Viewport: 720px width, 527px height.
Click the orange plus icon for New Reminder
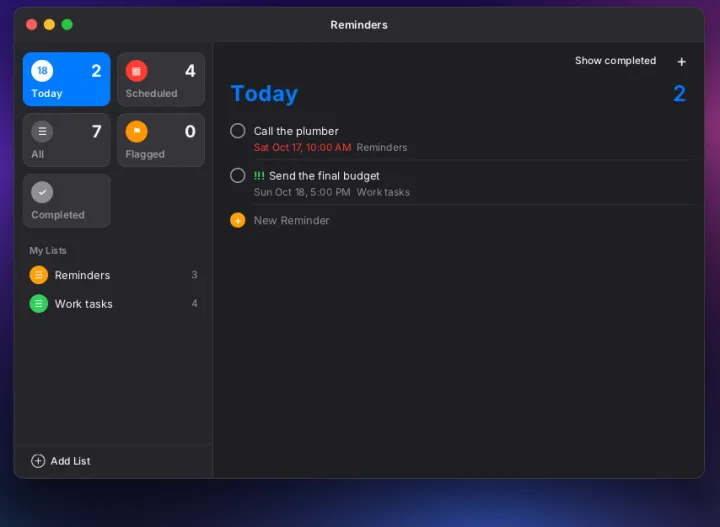pyautogui.click(x=237, y=220)
